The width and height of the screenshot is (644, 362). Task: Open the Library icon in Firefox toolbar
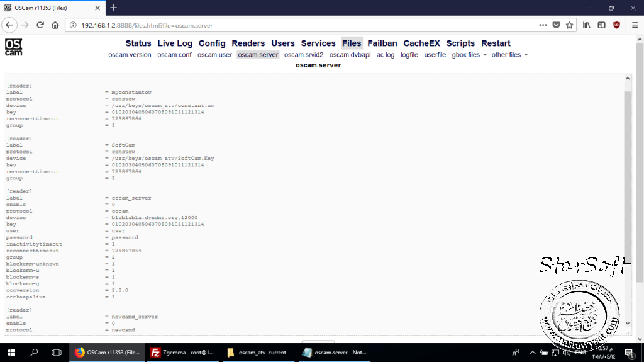pos(587,25)
